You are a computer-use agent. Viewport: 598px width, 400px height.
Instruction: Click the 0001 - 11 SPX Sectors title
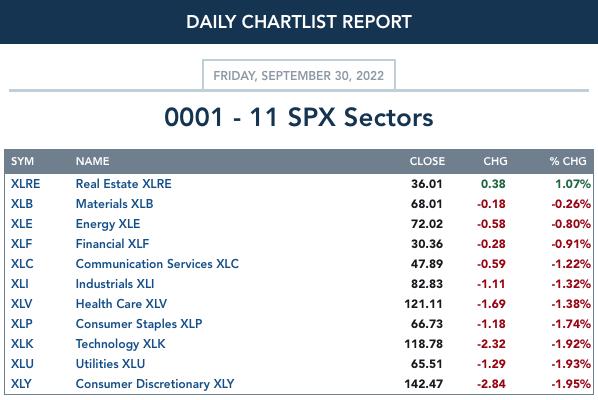coord(299,117)
